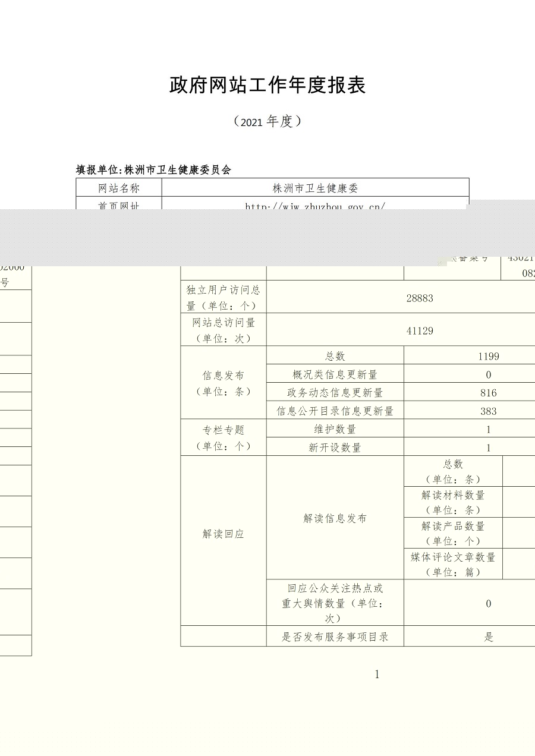The width and height of the screenshot is (535, 756).
Task: Click the 回应公众关注热点或重大舆情数量 cell
Action: [x=335, y=603]
